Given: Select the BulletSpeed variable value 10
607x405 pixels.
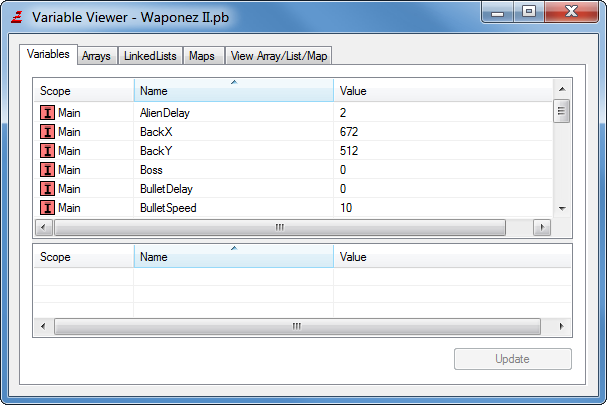Looking at the screenshot, I should [x=345, y=208].
